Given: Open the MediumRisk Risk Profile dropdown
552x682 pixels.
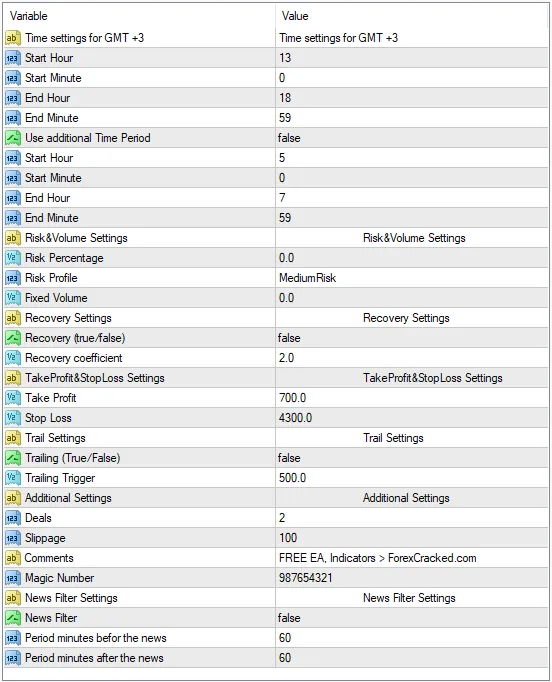Looking at the screenshot, I should pos(411,278).
